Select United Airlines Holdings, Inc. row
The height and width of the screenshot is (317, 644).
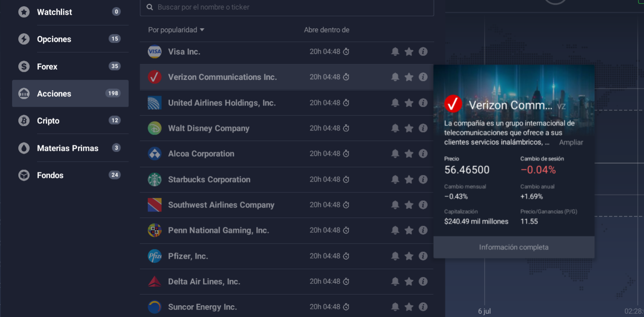(x=287, y=103)
